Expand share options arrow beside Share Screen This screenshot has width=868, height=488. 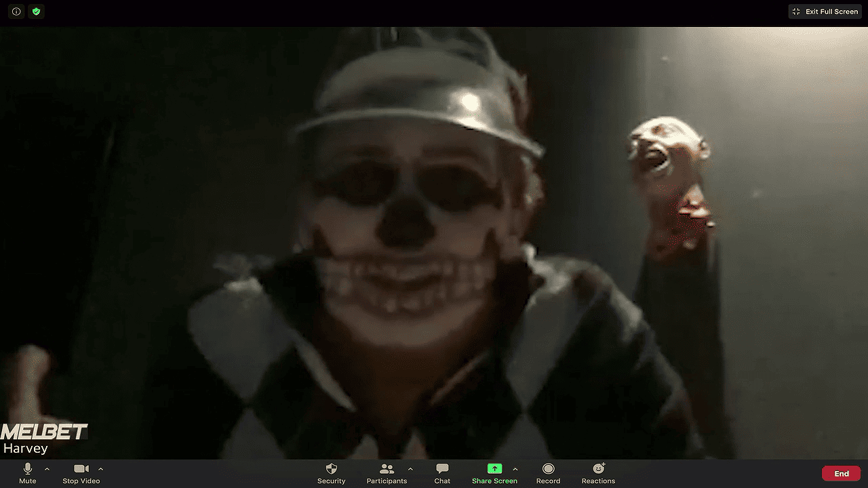(515, 468)
